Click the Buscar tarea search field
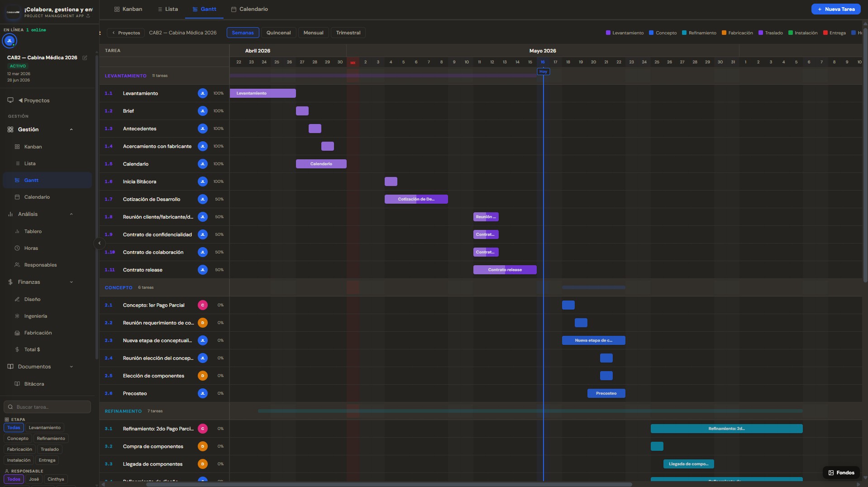Viewport: 868px width, 487px height. pyautogui.click(x=47, y=407)
